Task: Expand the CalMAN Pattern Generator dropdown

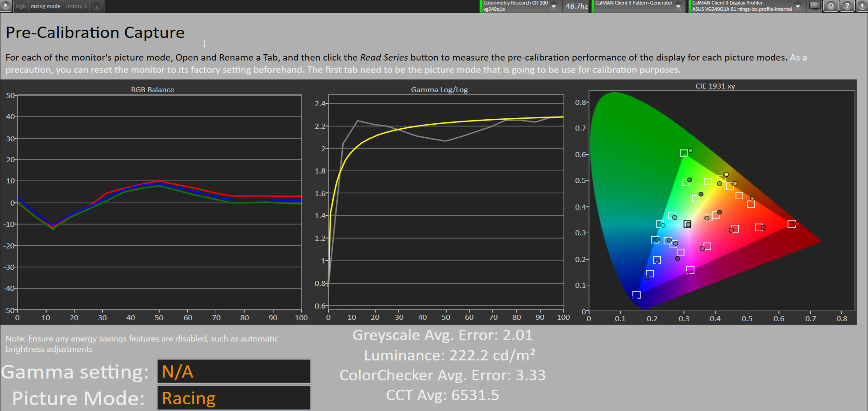Action: pos(678,6)
